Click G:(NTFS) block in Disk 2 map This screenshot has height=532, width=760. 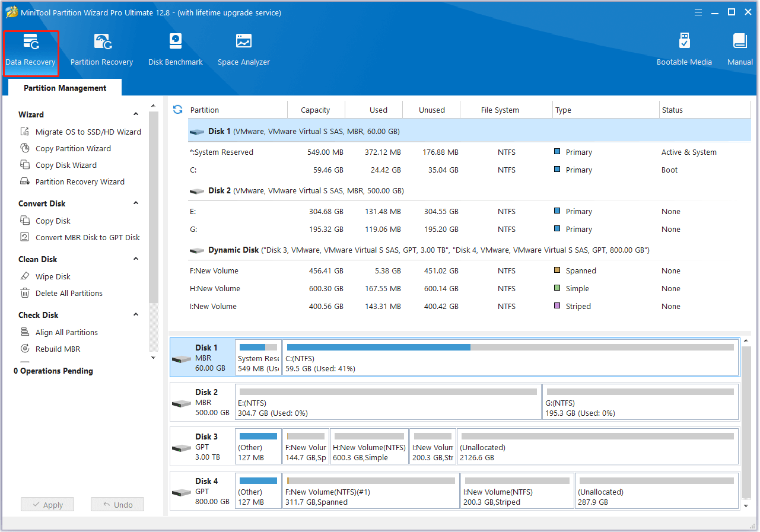[640, 402]
